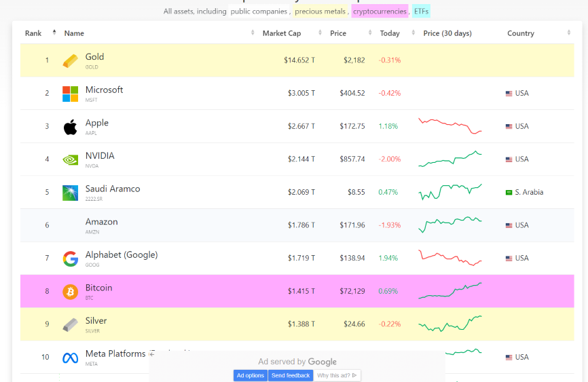Click the Ad options button
Viewport: 588px width, 382px height.
point(251,375)
